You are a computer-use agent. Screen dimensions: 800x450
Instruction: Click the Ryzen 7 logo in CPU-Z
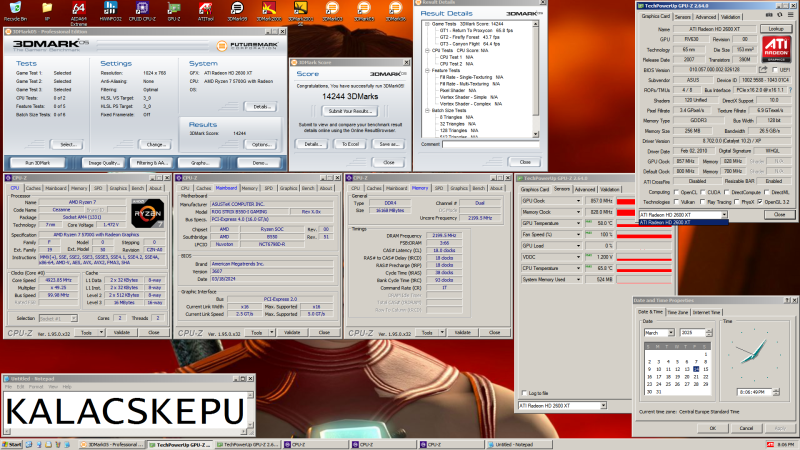click(x=148, y=213)
